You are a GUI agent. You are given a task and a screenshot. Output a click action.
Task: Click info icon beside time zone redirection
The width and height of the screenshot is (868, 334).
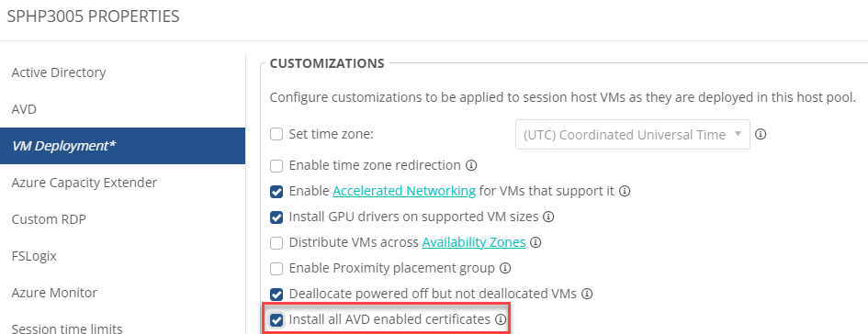click(x=471, y=165)
